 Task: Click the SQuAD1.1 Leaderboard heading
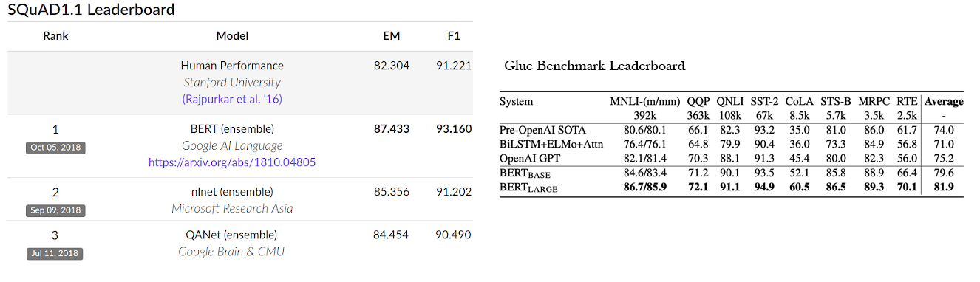coord(91,10)
